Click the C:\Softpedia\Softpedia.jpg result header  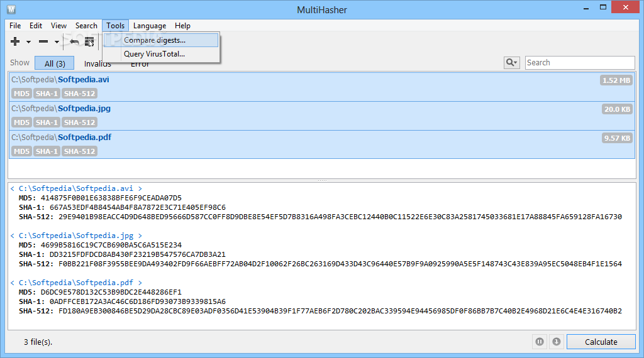76,236
